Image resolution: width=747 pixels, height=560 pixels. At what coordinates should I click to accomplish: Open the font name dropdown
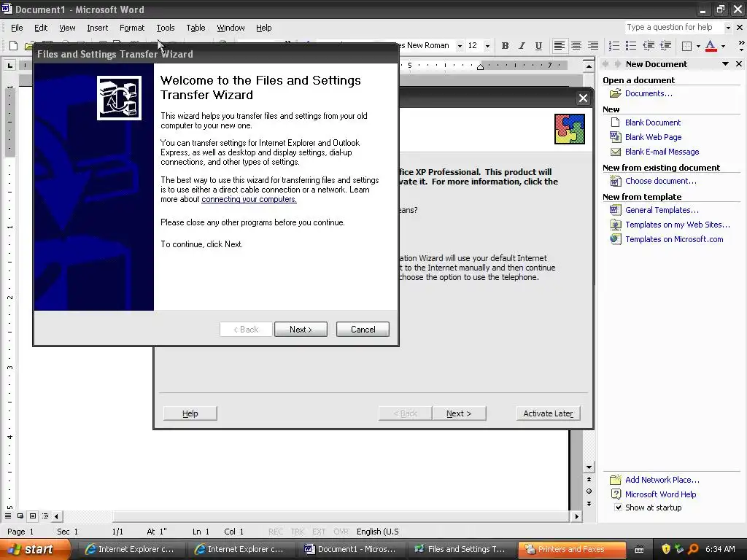point(460,46)
